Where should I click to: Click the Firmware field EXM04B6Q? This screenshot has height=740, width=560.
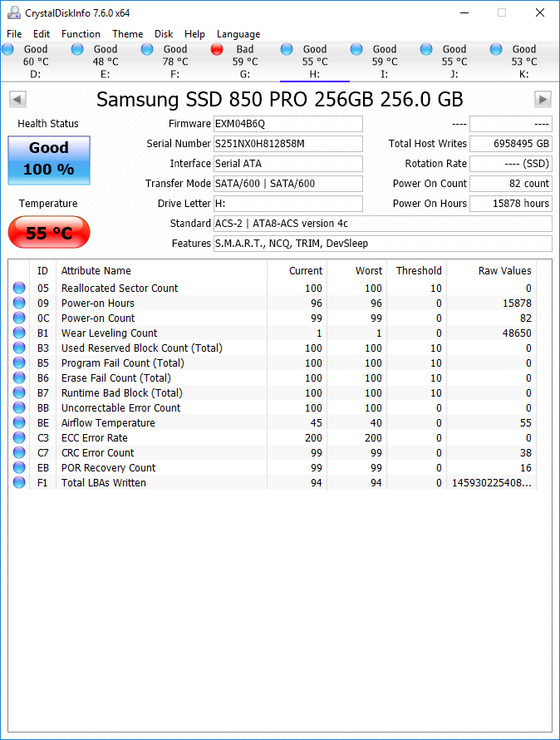288,124
